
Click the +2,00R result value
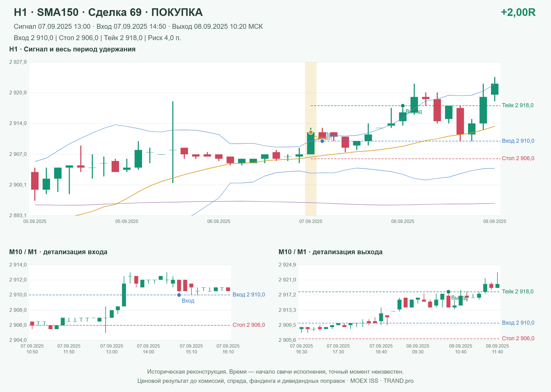[518, 12]
